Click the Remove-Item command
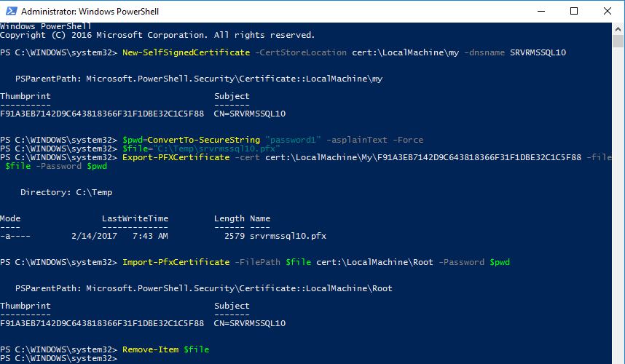This screenshot has width=625, height=364. point(150,349)
